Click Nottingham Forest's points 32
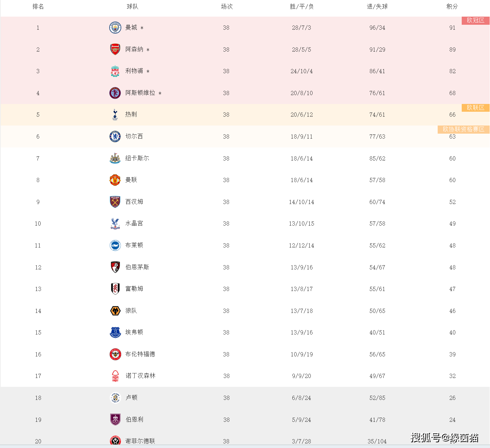Viewport: 490px width, 448px height. (453, 376)
